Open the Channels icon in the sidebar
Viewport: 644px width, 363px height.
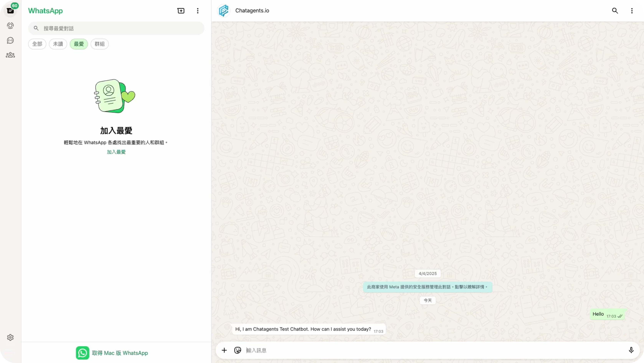(x=10, y=40)
